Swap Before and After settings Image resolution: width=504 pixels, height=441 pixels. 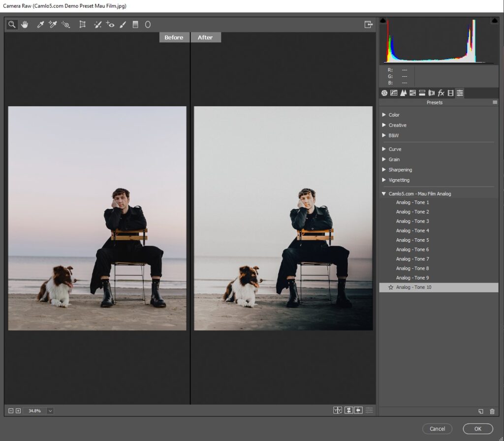[348, 410]
